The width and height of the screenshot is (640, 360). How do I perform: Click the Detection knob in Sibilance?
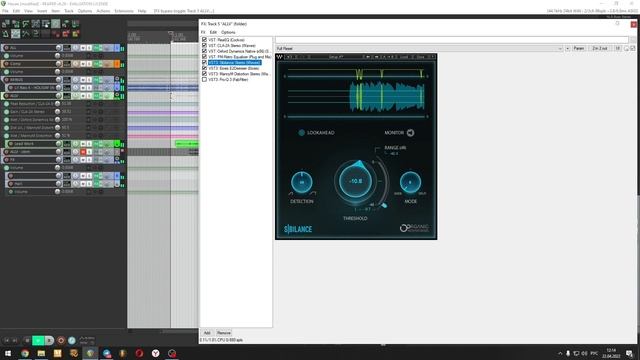point(302,182)
